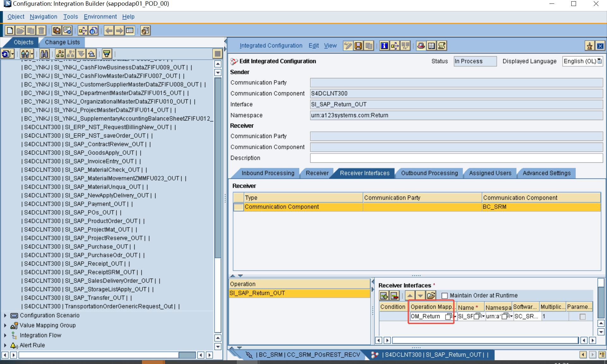This screenshot has width=607, height=364.
Task: Open the value help for OM_Return operation mapping
Action: pos(448,316)
